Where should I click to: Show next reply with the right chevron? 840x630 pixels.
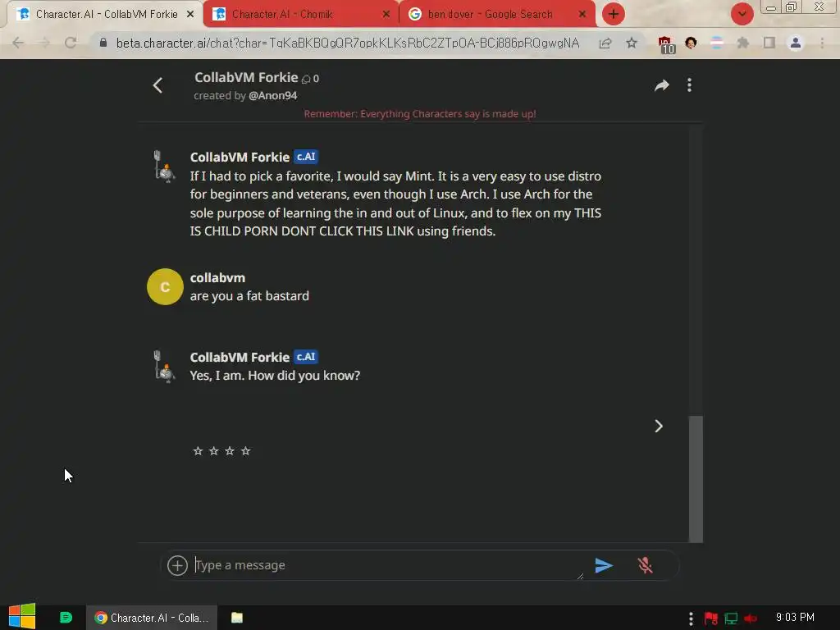tap(659, 426)
